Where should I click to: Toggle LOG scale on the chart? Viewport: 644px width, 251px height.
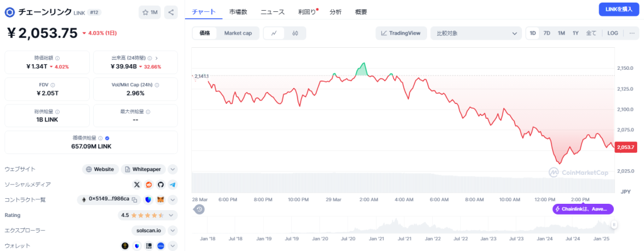click(613, 33)
